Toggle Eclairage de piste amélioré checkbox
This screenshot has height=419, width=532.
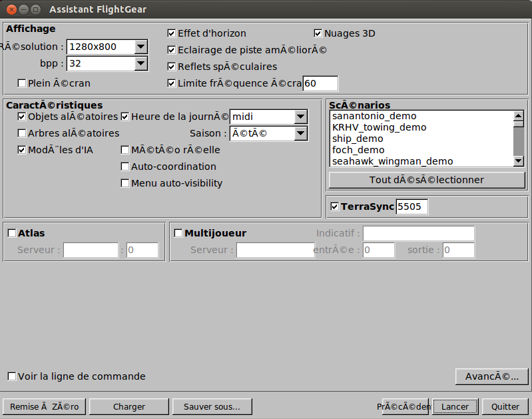coord(172,50)
